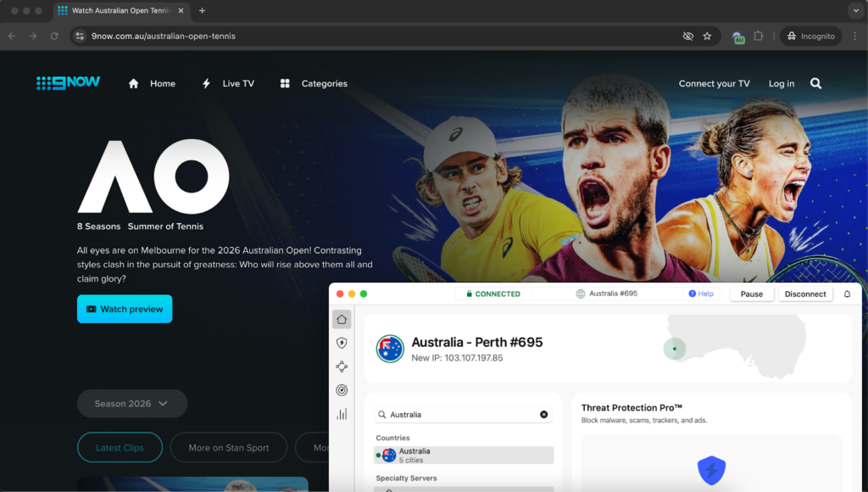Click the tracking protection eye icon
The width and height of the screenshot is (868, 492).
click(687, 36)
